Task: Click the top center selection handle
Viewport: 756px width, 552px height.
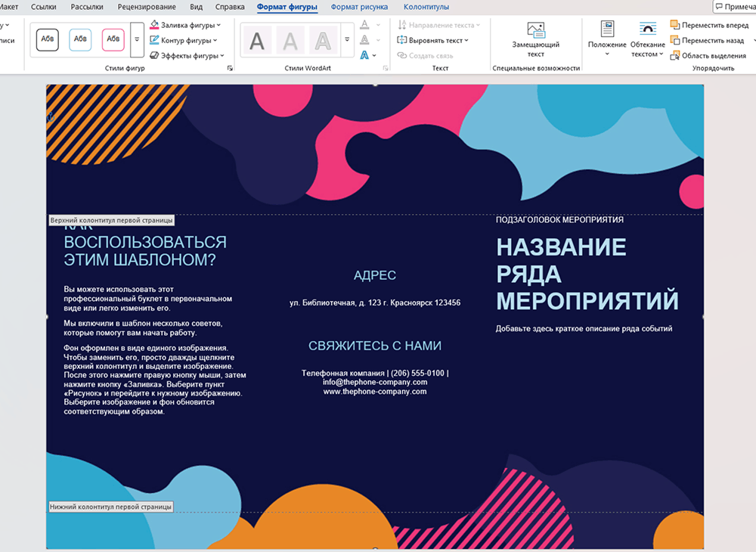Action: point(375,85)
